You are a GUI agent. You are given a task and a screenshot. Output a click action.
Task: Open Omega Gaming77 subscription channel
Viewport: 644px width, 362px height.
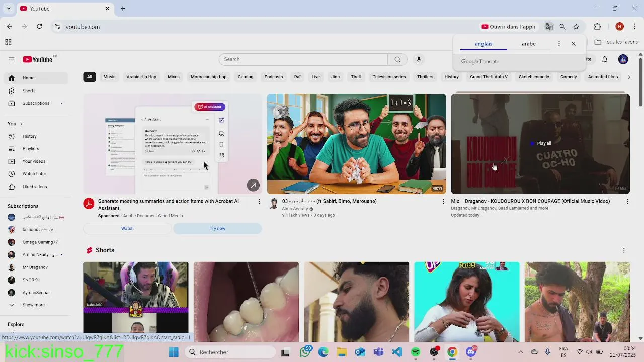[35, 242]
